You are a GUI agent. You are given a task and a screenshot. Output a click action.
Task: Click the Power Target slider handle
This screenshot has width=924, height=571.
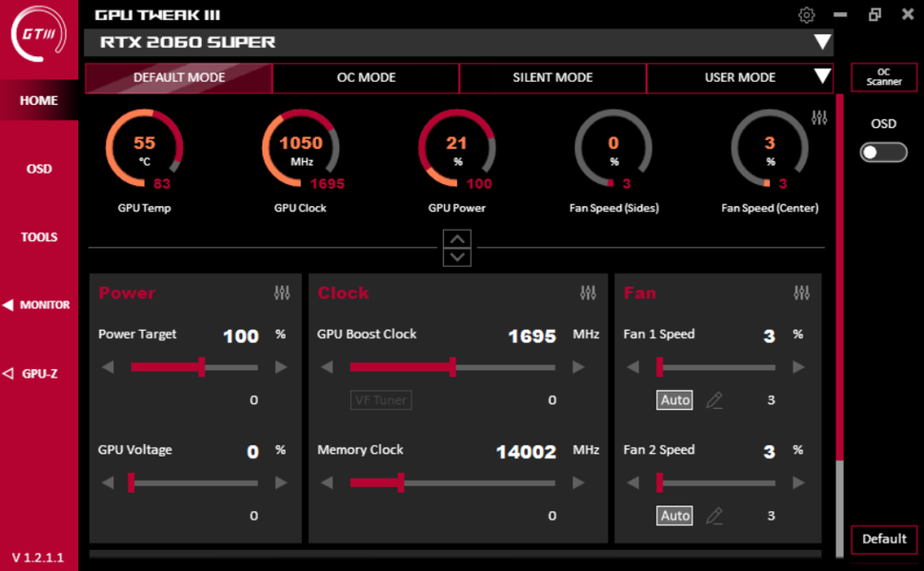[202, 367]
